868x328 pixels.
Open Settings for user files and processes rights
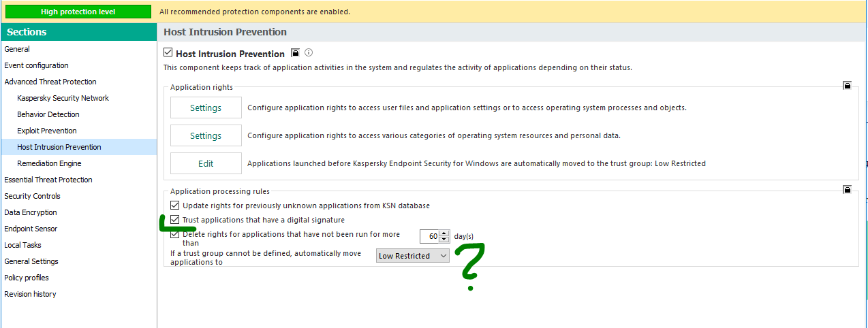206,108
